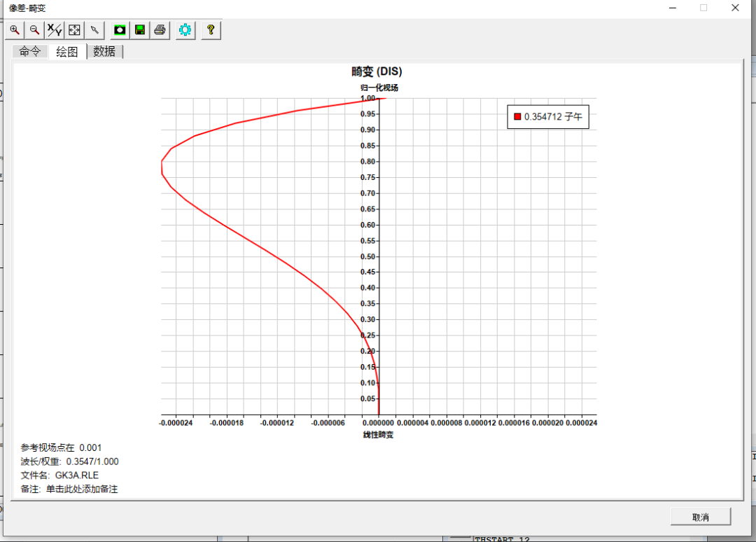Click the -0.000018 x-axis tick label

coord(227,423)
